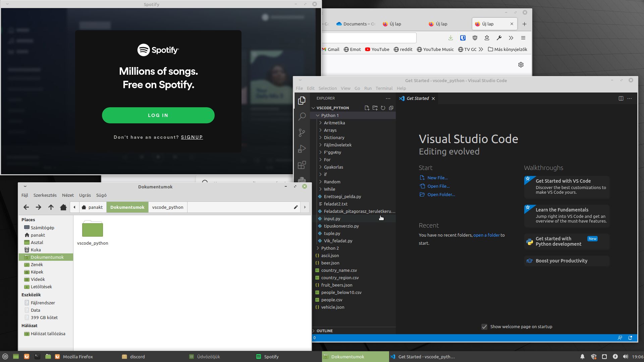Click the Firefox address bar field
This screenshot has height=362, width=644.
click(x=369, y=38)
